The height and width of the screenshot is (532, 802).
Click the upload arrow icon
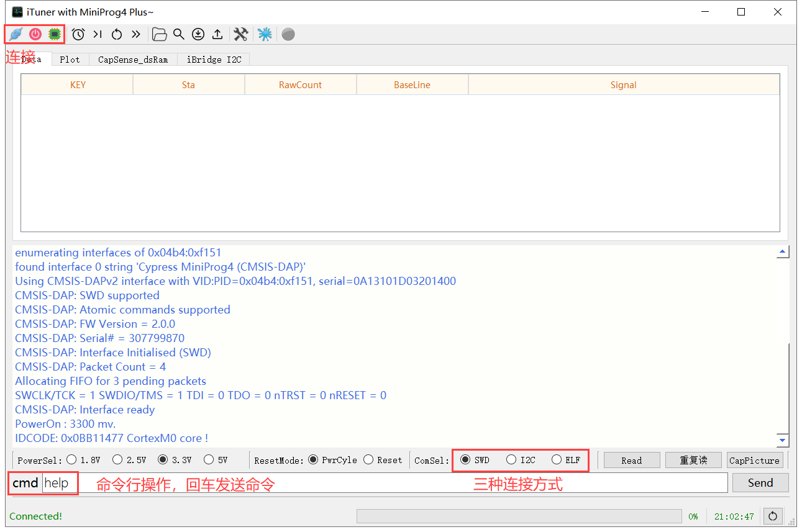click(217, 34)
